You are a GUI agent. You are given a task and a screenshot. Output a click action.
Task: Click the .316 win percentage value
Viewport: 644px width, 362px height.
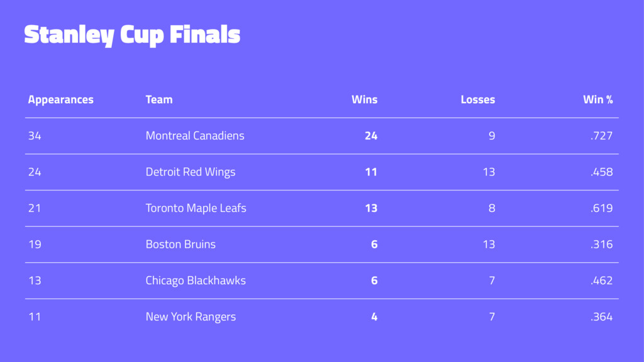pyautogui.click(x=601, y=244)
